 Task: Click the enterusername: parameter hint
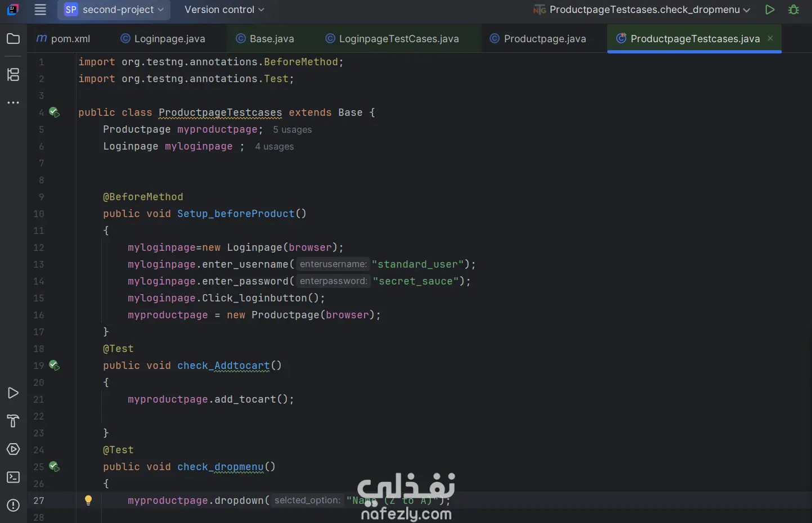[x=333, y=264]
